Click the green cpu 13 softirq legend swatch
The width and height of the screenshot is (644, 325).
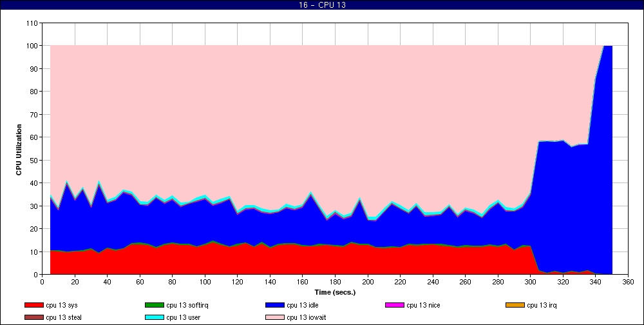[x=154, y=305]
